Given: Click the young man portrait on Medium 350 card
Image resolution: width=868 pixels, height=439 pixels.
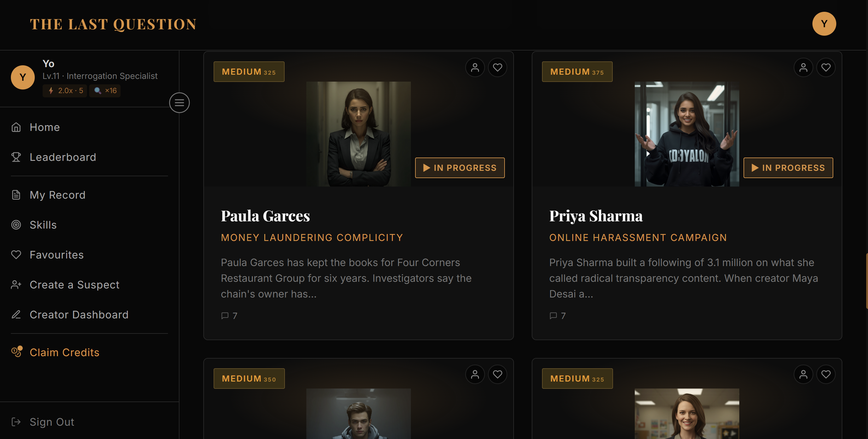Looking at the screenshot, I should [359, 414].
